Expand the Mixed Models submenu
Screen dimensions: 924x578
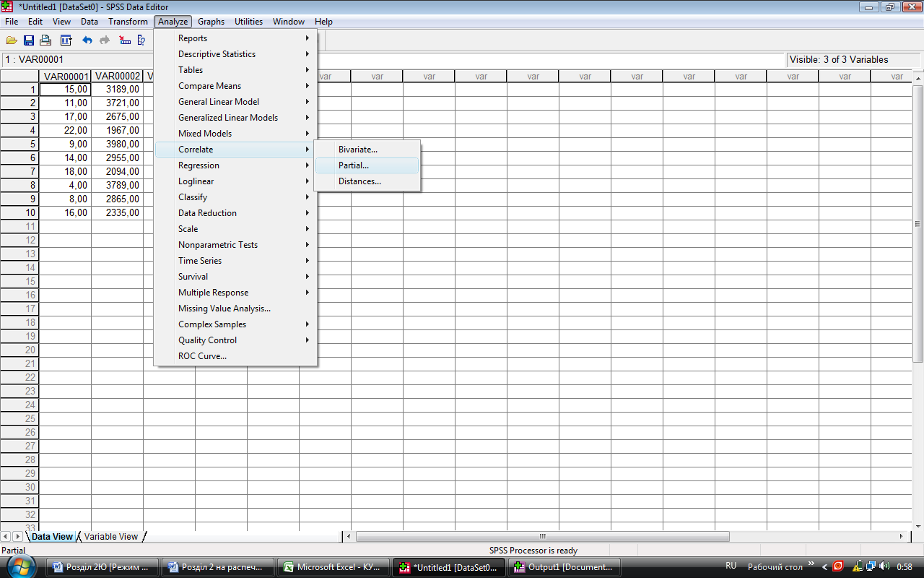point(235,134)
